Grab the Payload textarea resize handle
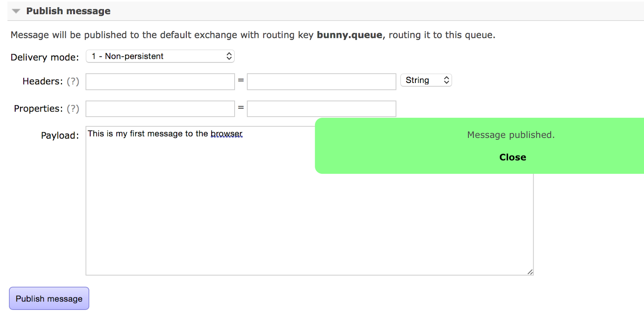This screenshot has height=320, width=644. [x=530, y=272]
